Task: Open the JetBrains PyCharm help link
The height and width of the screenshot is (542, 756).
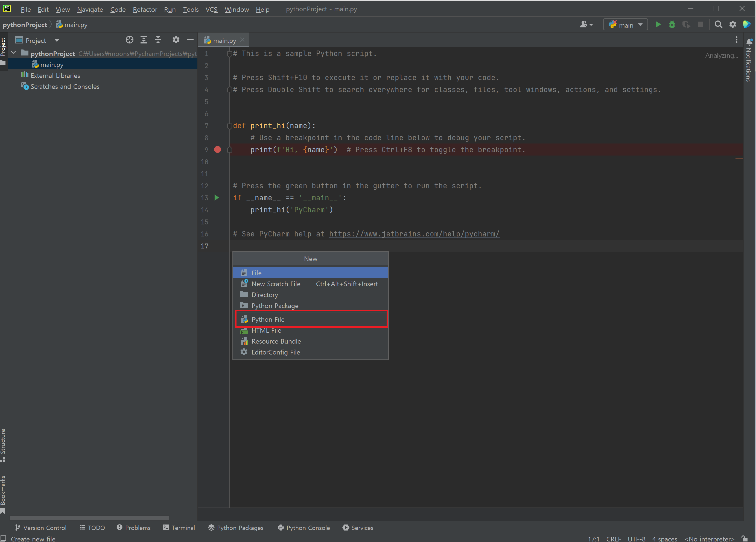Action: point(414,234)
